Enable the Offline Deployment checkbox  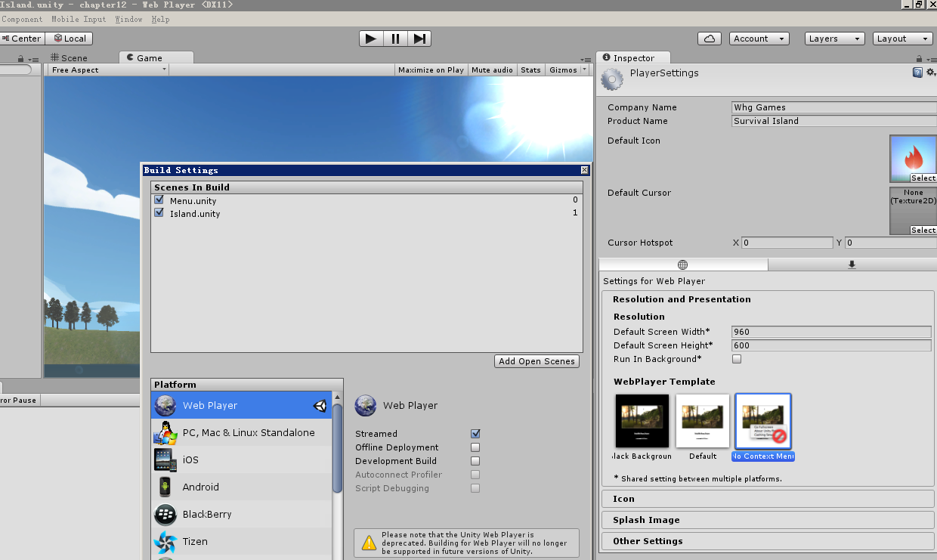(x=475, y=447)
